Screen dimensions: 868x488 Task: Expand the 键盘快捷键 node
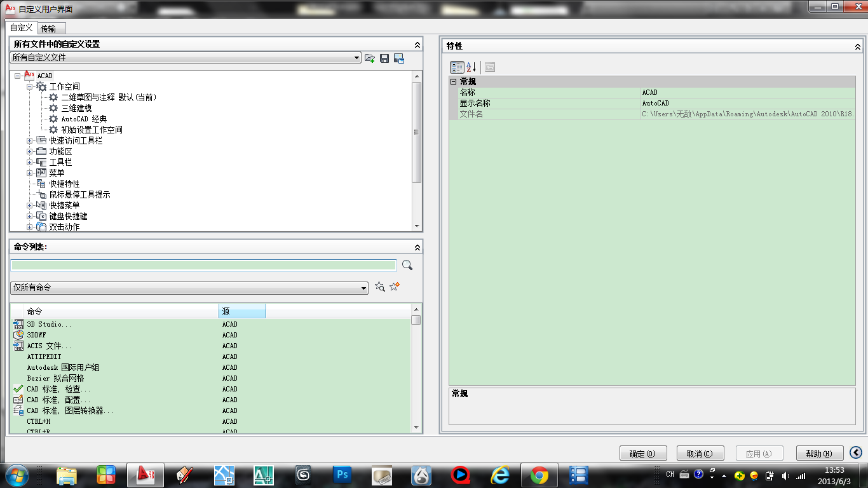pos(29,216)
